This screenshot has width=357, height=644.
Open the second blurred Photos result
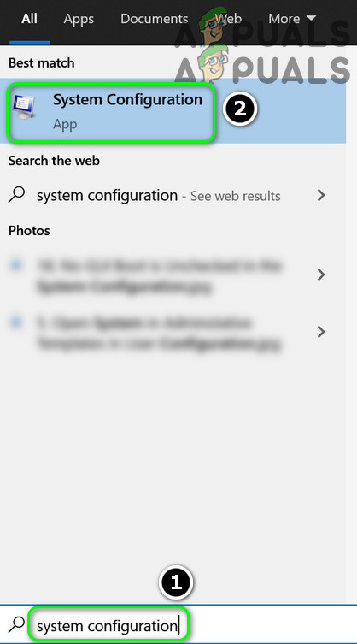173,332
